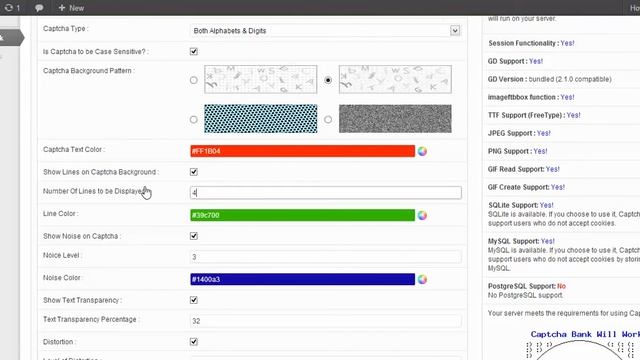Viewport: 640px width, 360px height.
Task: Click the Session Functionality status text
Action: click(531, 43)
